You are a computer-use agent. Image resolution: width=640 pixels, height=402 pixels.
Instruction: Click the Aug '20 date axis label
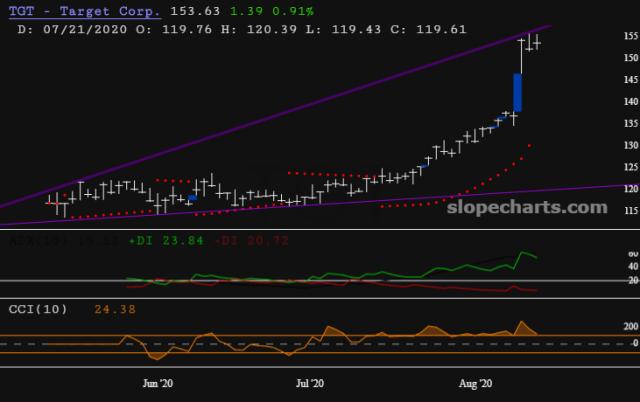pos(476,383)
